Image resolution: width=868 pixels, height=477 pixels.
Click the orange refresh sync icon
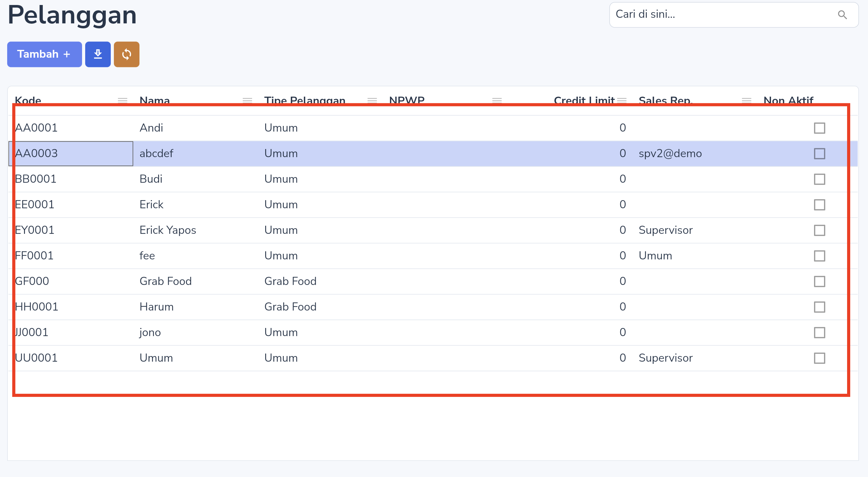pos(126,54)
